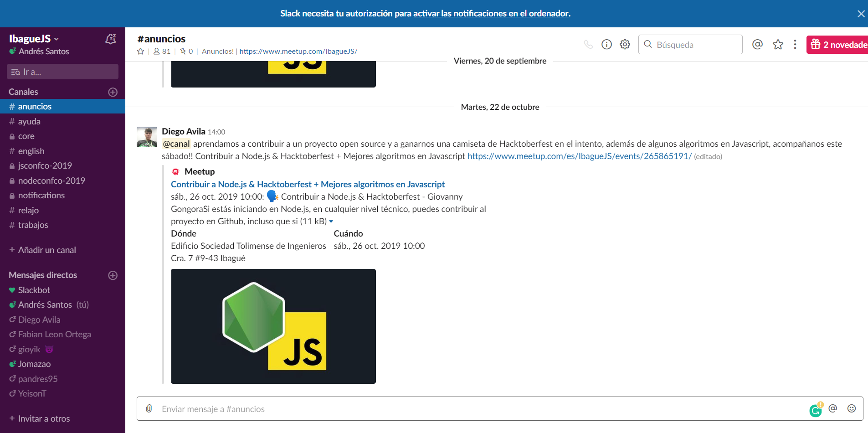
Task: Star the #anuncios channel in header
Action: click(141, 52)
